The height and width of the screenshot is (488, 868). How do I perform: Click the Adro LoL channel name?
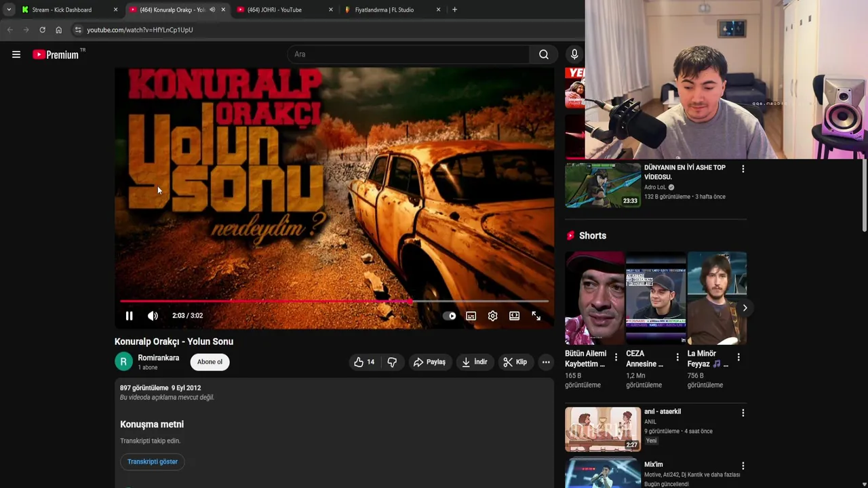pos(655,187)
